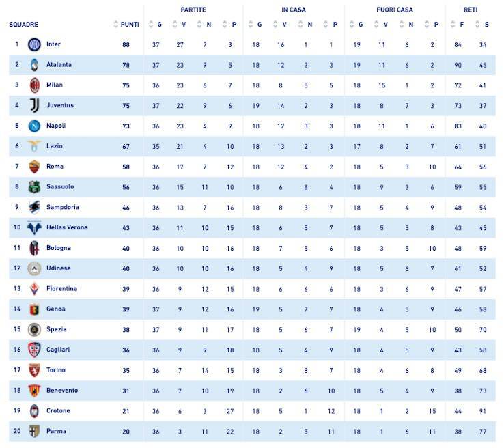Click the Genoa team logo

coord(34,309)
